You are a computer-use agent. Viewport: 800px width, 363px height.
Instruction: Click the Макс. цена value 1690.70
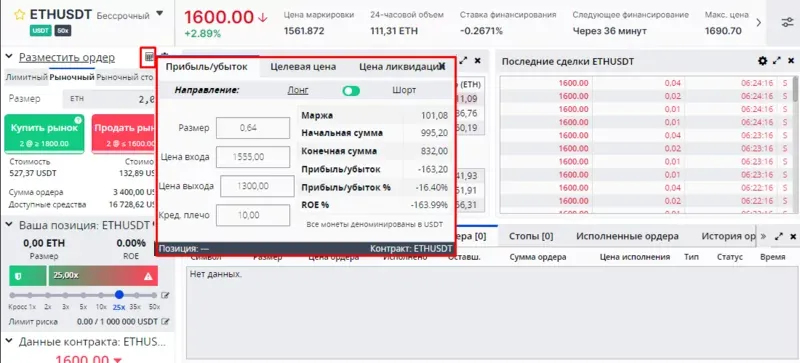(x=723, y=31)
